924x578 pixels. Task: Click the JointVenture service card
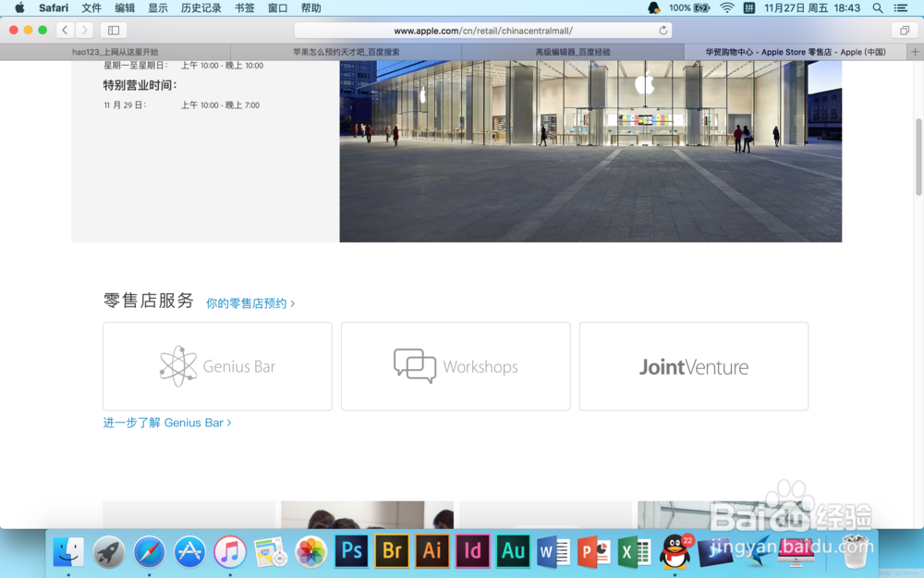click(694, 366)
